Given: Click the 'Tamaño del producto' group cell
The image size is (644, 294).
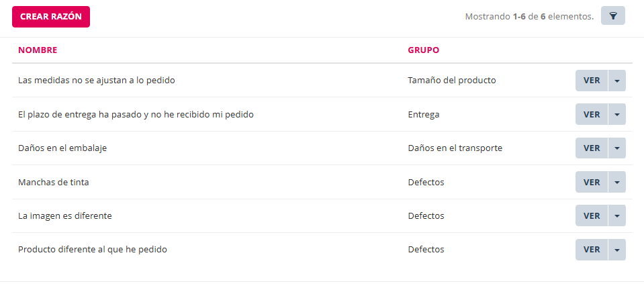Looking at the screenshot, I should click(x=451, y=81).
